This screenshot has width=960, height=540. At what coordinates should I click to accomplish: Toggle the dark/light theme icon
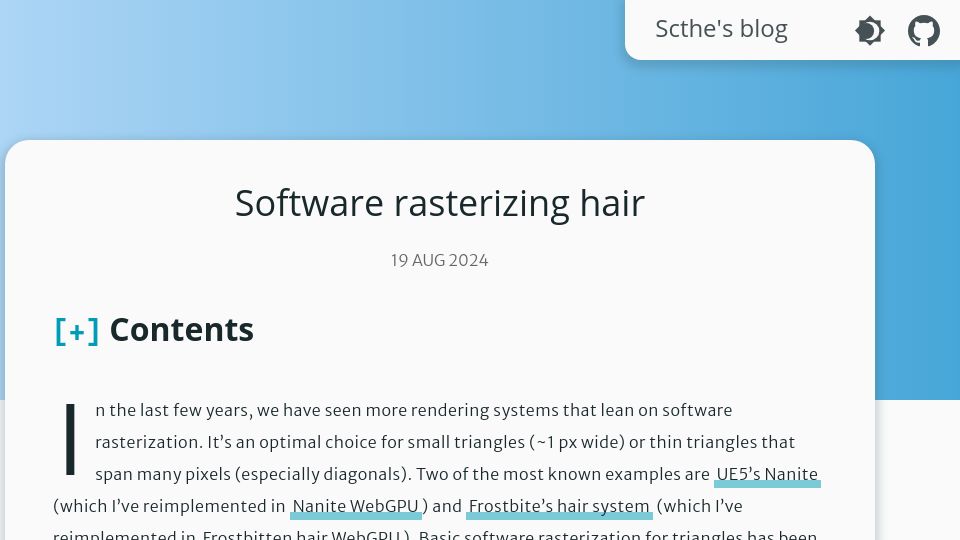pos(869,31)
